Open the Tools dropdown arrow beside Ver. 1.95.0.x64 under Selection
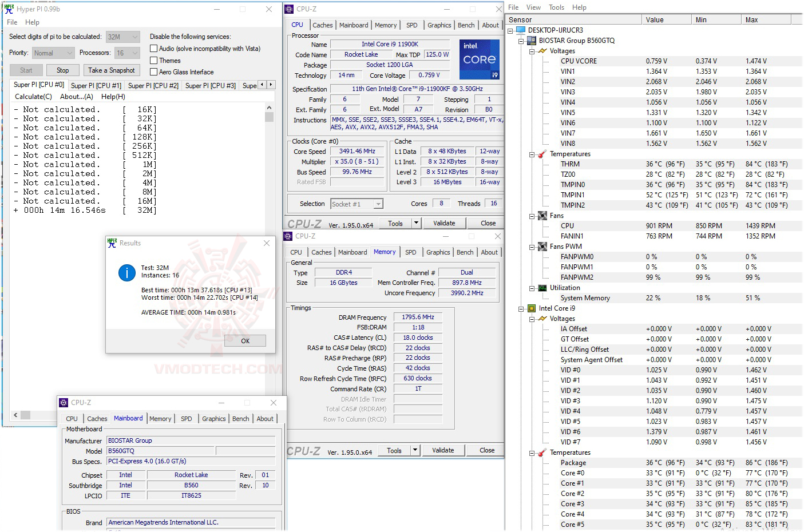The width and height of the screenshot is (804, 532). click(x=416, y=223)
